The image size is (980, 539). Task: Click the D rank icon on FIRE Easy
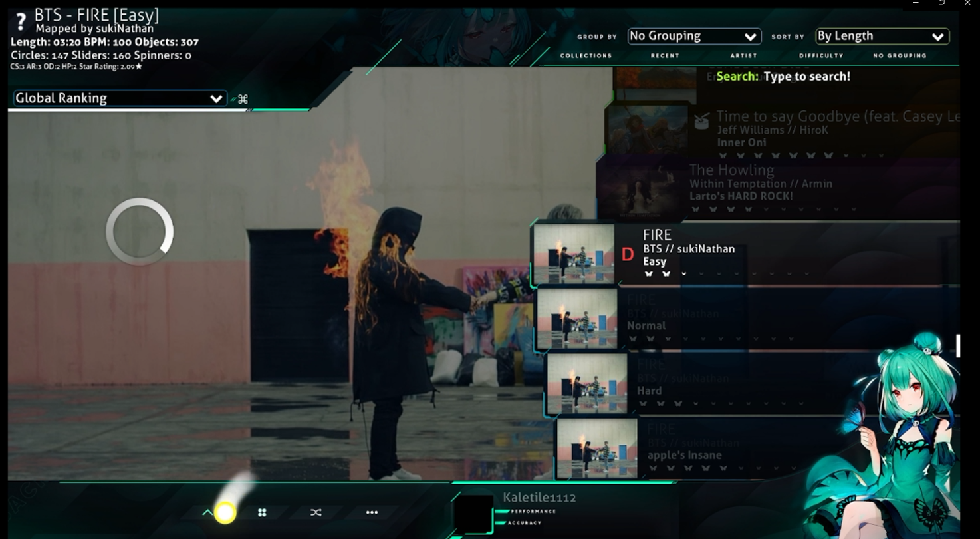pyautogui.click(x=627, y=254)
